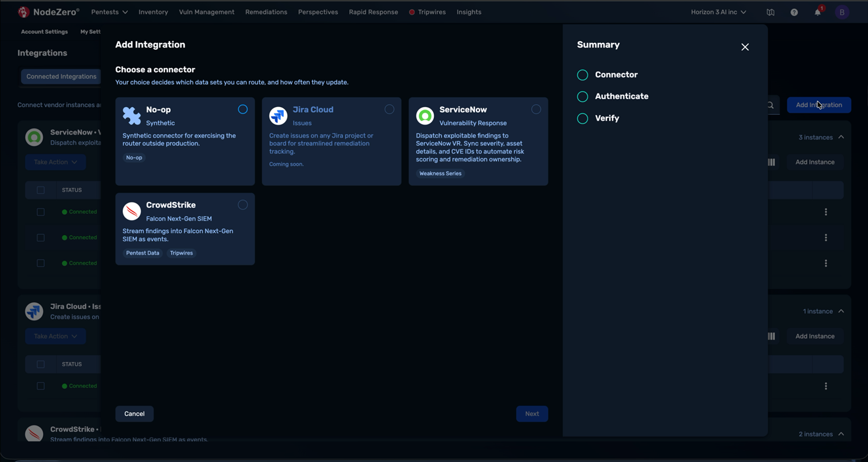
Task: Collapse the 1 instance Jira section
Action: pyautogui.click(x=841, y=311)
